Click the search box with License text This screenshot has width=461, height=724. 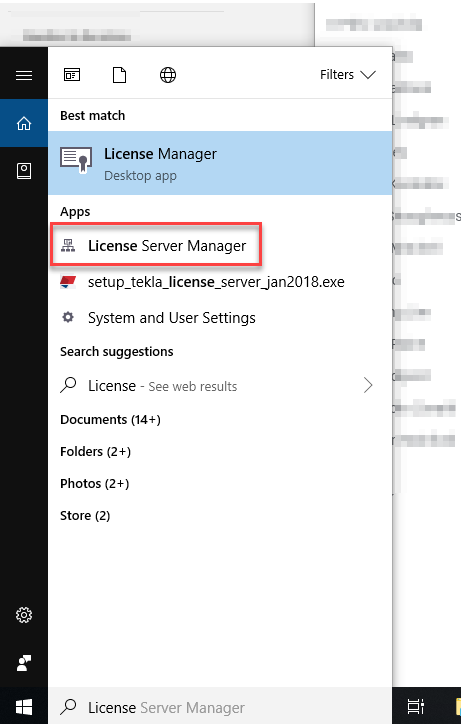point(220,707)
